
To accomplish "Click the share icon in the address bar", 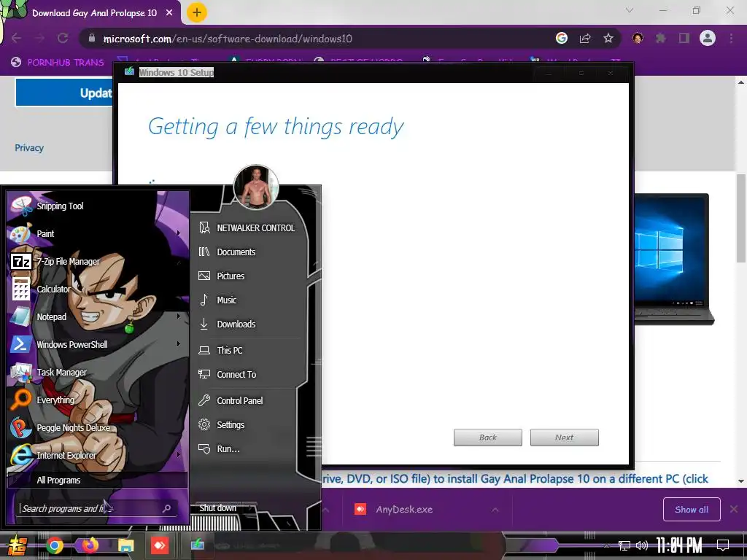I will [585, 38].
